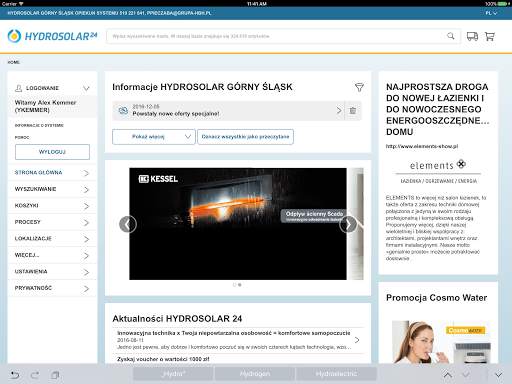Viewport: 512px width, 384px height.
Task: Select the second carousel dot indicator
Action: (x=240, y=285)
